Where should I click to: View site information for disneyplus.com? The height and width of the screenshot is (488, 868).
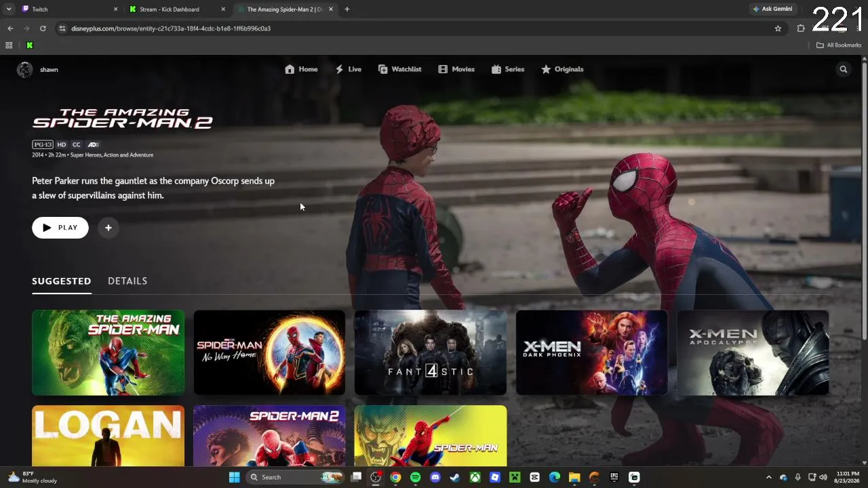click(x=62, y=28)
